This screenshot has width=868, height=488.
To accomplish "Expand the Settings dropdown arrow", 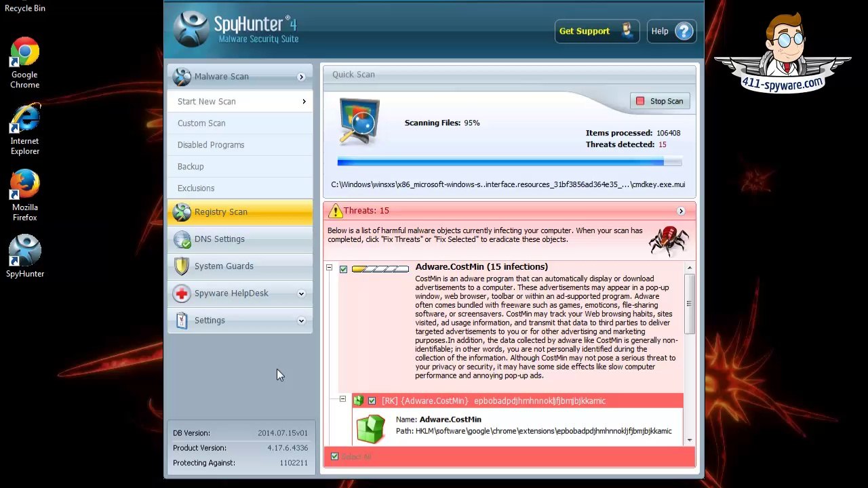I will pos(301,321).
